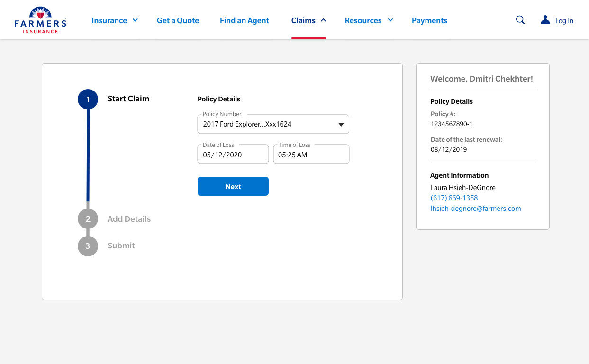Image resolution: width=589 pixels, height=364 pixels.
Task: Open the Resources menu
Action: click(x=363, y=20)
